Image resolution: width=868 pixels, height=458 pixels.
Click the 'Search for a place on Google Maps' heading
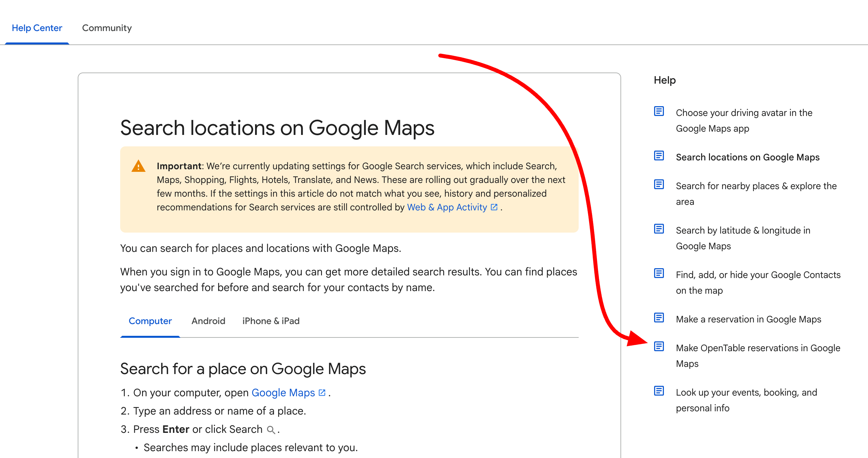tap(243, 369)
